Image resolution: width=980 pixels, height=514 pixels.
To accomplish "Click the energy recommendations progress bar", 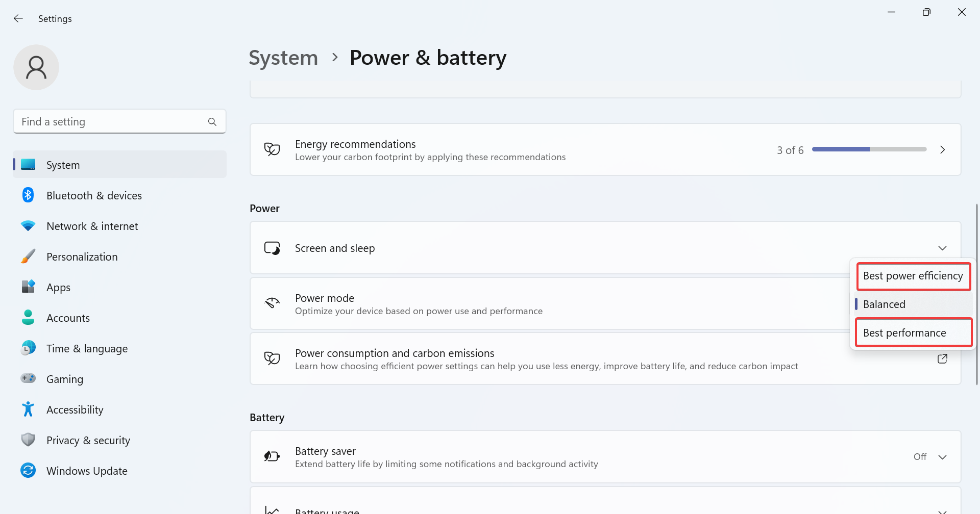I will 869,149.
